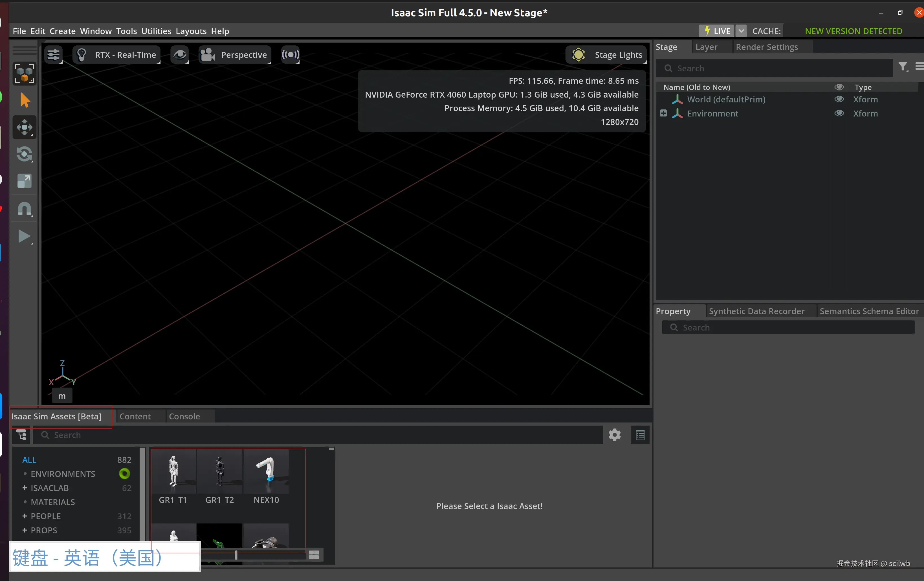Start simulation with the Play button
Image resolution: width=924 pixels, height=581 pixels.
(x=25, y=236)
